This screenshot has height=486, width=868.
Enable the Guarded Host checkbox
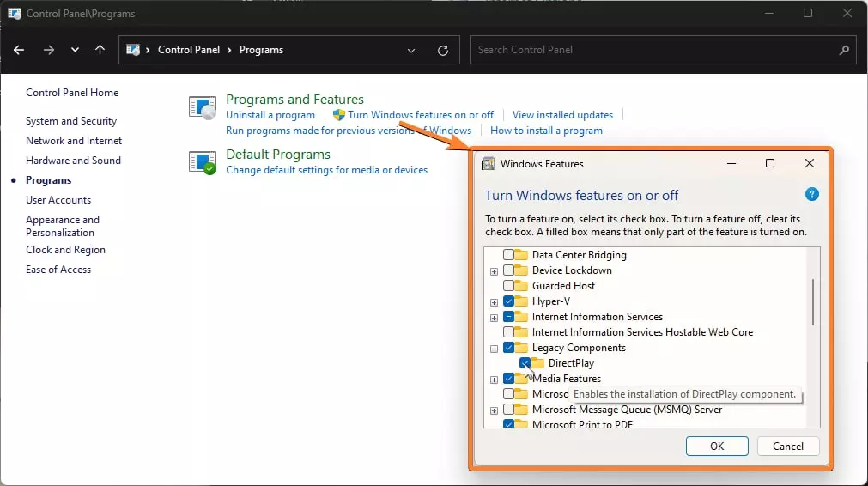tap(509, 286)
